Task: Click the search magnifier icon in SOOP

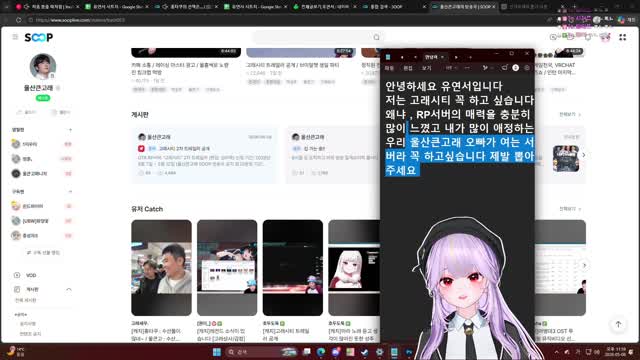Action: pos(376,37)
